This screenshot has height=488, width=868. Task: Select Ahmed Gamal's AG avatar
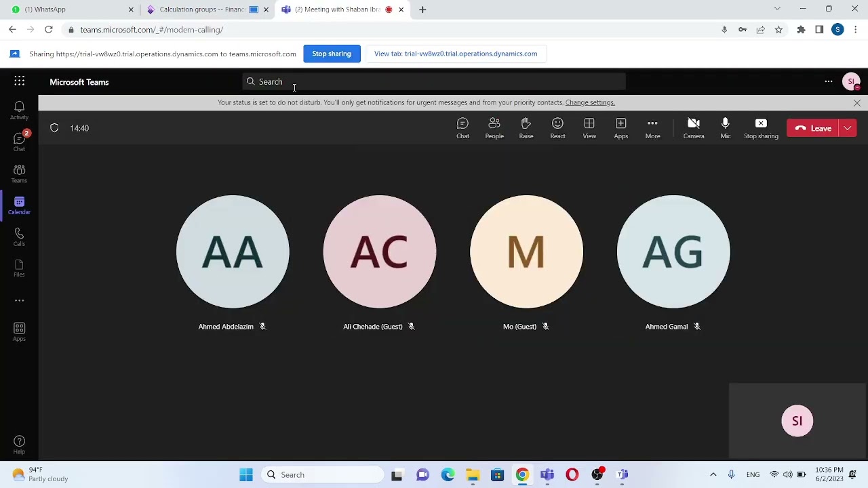(673, 251)
